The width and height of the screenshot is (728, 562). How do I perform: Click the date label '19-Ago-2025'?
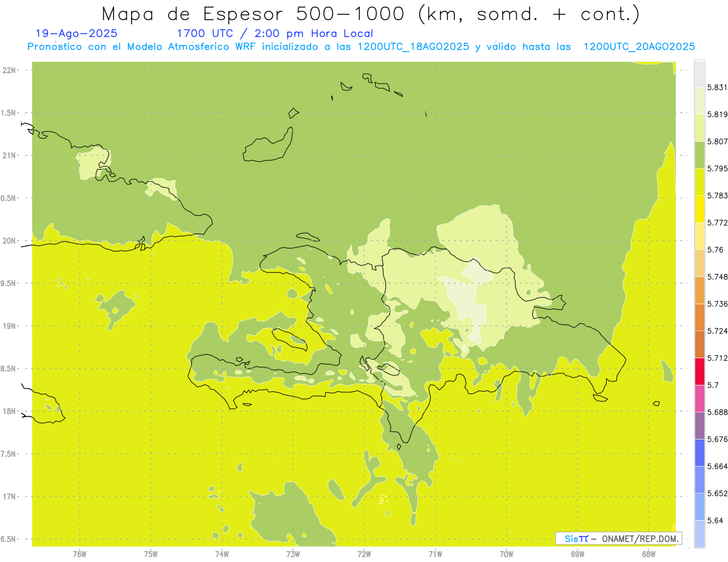pos(76,33)
